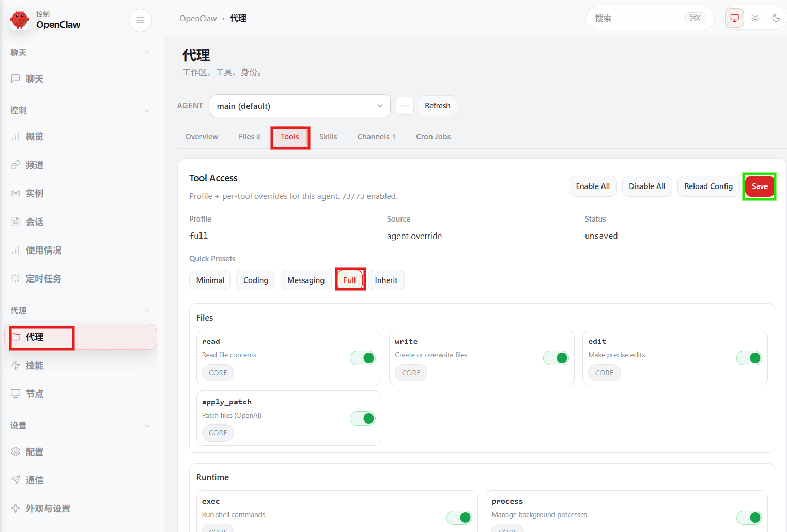This screenshot has width=787, height=532.
Task: Open 实例 broadcast icon in sidebar
Action: point(16,193)
